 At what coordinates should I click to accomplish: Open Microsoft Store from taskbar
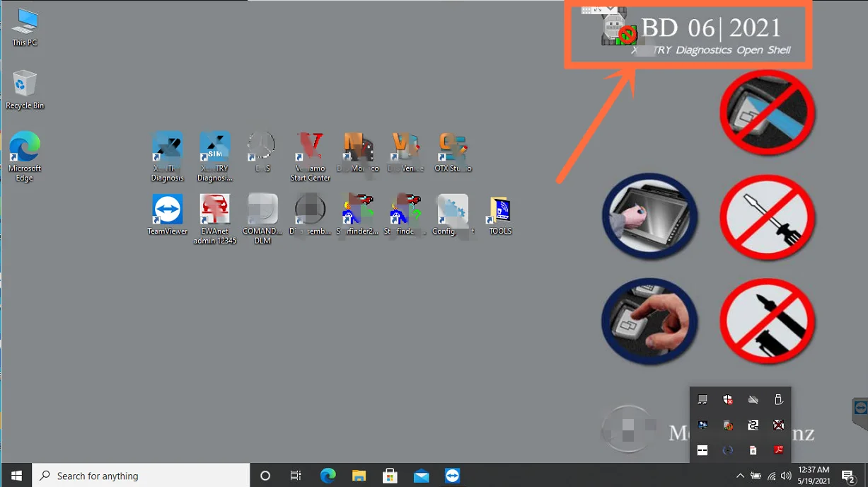coord(390,476)
